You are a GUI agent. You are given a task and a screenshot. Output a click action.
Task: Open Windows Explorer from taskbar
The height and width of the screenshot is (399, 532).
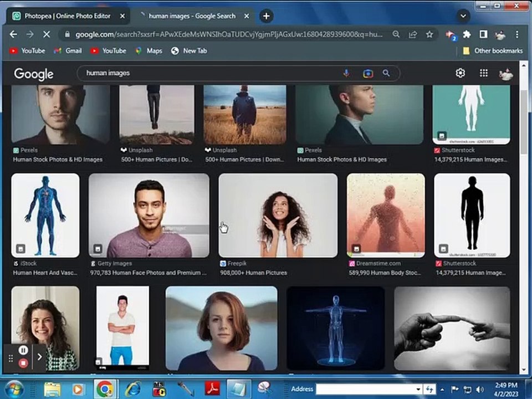[x=52, y=389]
